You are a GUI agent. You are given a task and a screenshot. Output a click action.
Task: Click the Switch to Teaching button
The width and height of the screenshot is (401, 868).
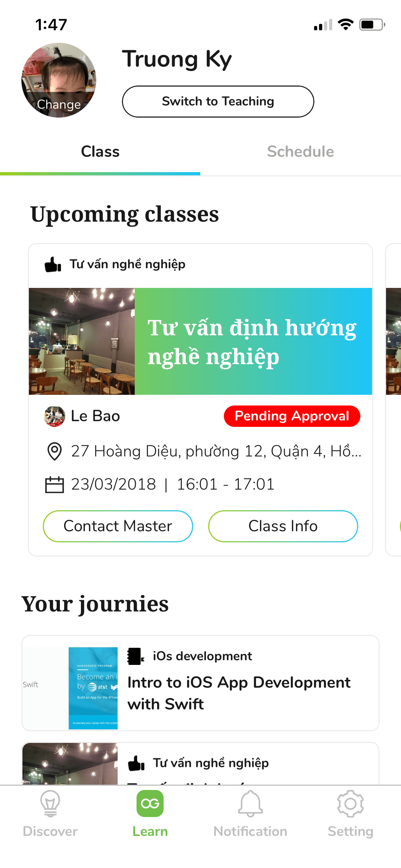[218, 102]
